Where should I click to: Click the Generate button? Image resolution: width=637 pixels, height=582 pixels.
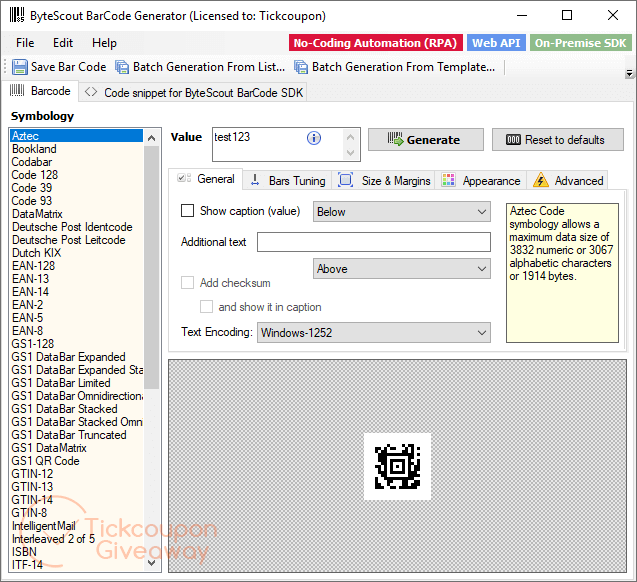click(426, 140)
